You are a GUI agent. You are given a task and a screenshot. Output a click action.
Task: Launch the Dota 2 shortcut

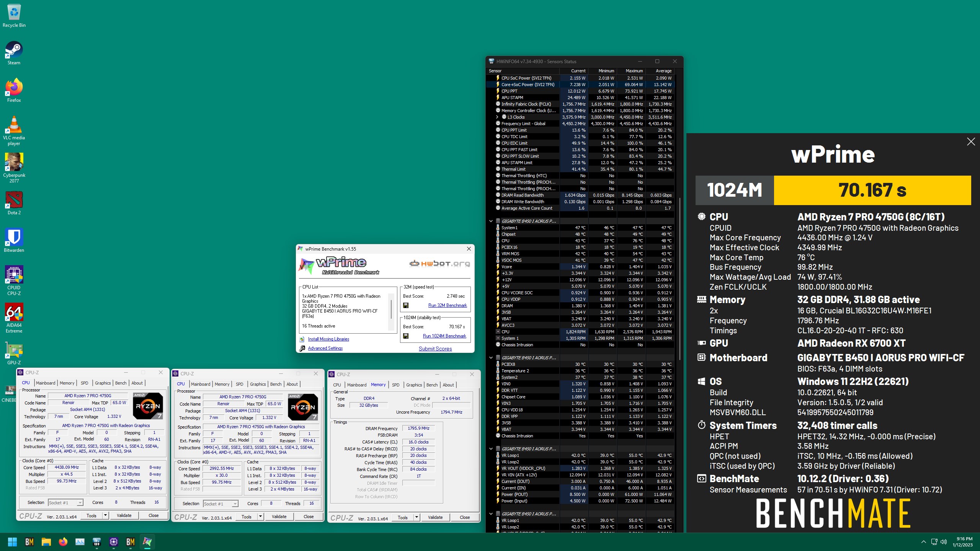click(x=14, y=203)
